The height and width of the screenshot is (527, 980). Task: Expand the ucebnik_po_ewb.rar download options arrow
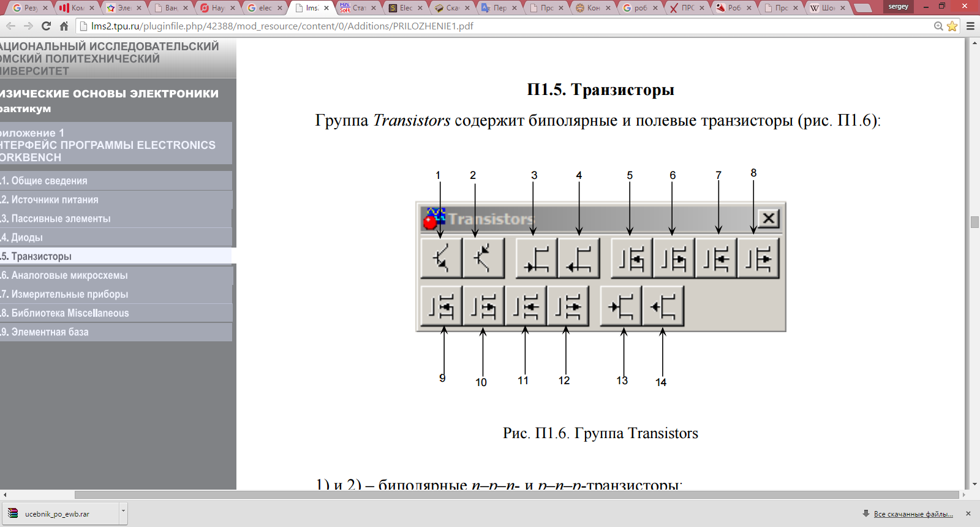[x=123, y=510]
